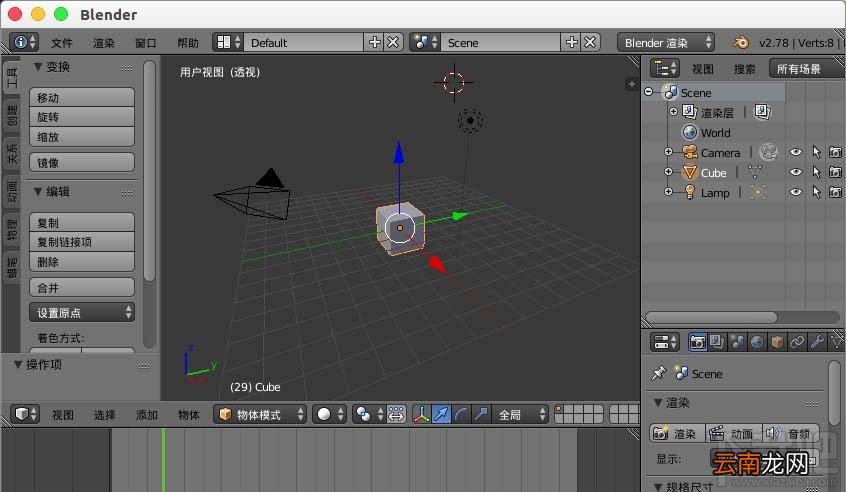This screenshot has width=846, height=492.
Task: Switch to World properties globe tab
Action: [x=756, y=342]
